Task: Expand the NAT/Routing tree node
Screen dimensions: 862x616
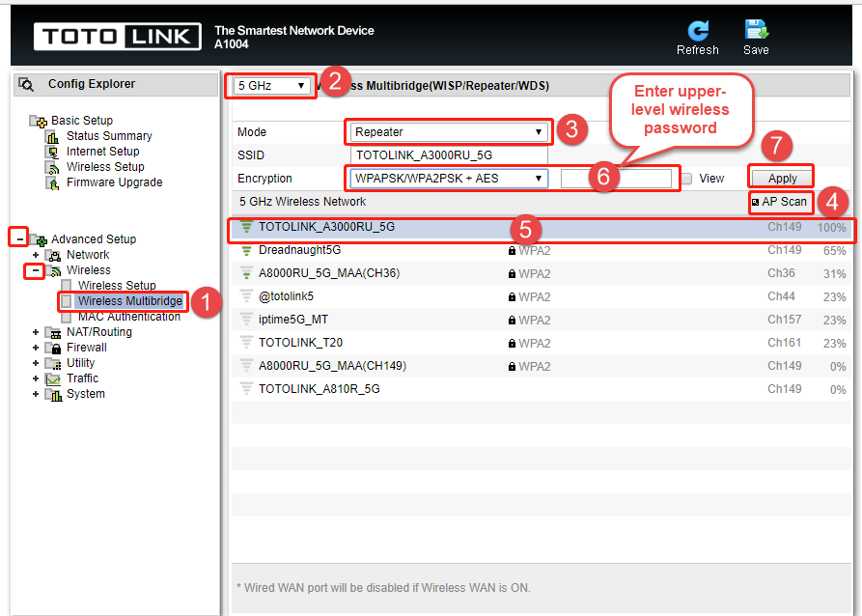Action: [x=36, y=333]
